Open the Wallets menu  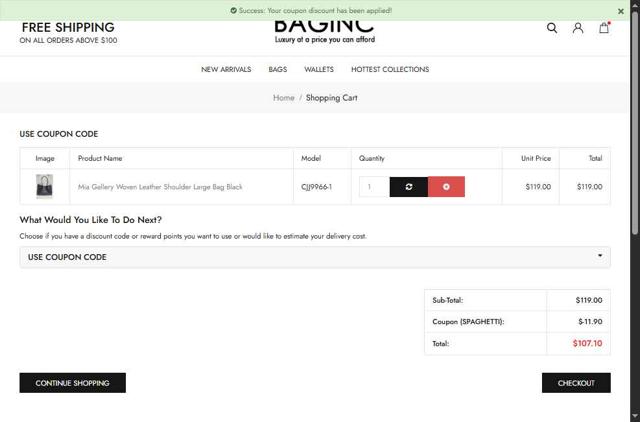pyautogui.click(x=319, y=69)
